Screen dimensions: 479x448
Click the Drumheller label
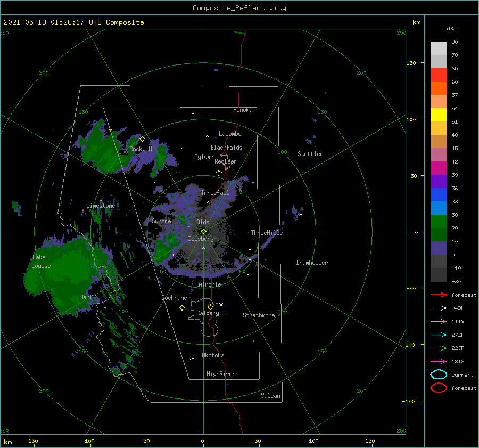(312, 263)
